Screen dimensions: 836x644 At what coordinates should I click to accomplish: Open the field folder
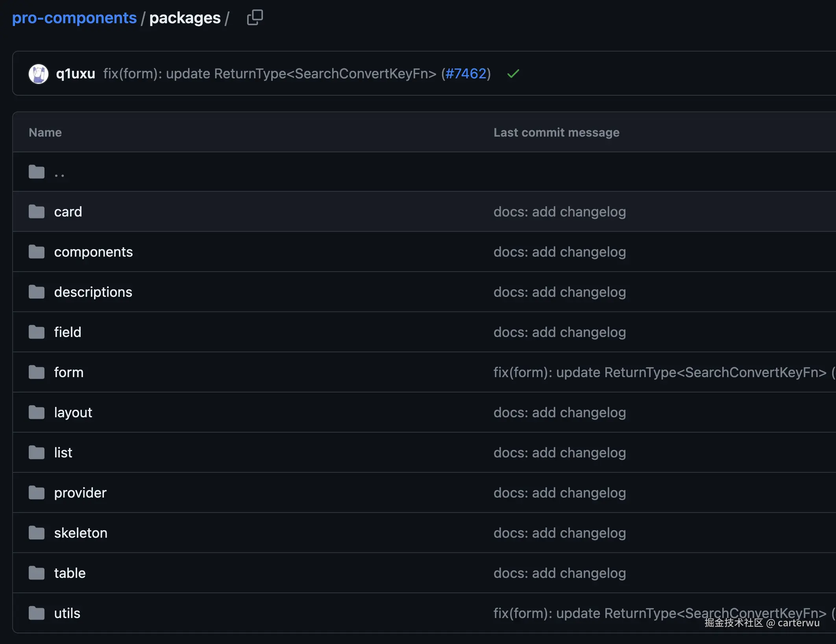point(68,332)
